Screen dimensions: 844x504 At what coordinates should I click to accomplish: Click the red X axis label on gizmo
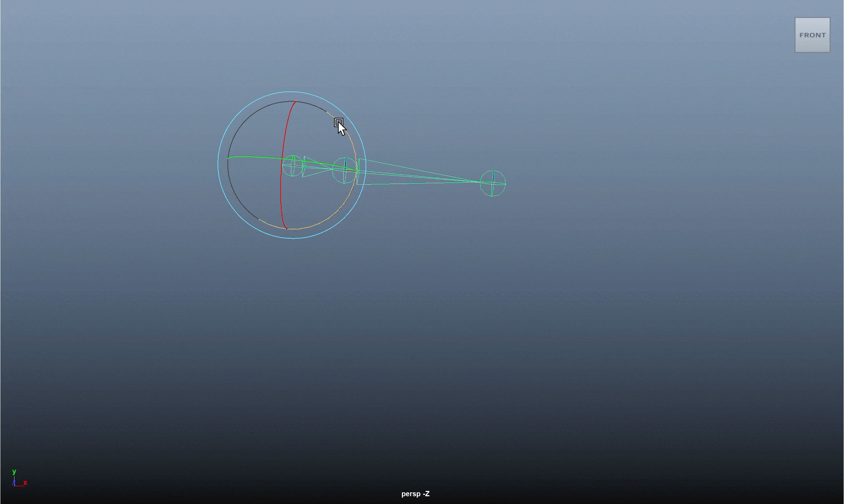click(x=25, y=482)
